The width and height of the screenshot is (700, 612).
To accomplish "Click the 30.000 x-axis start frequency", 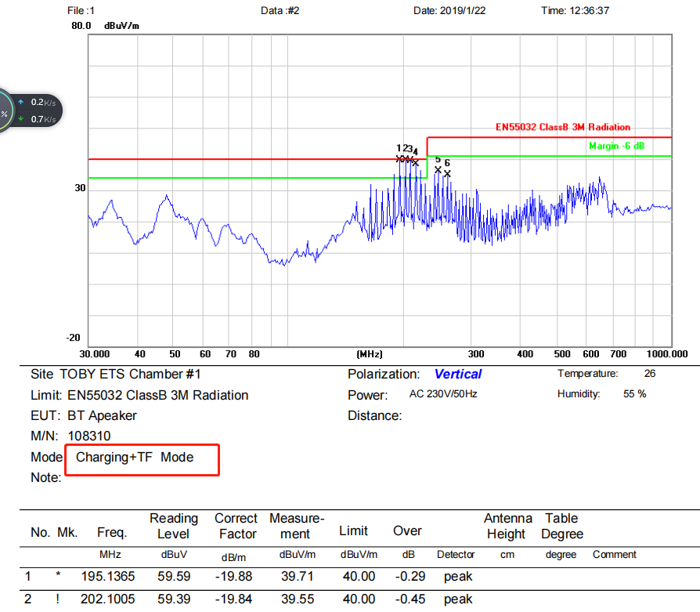I will (x=95, y=353).
